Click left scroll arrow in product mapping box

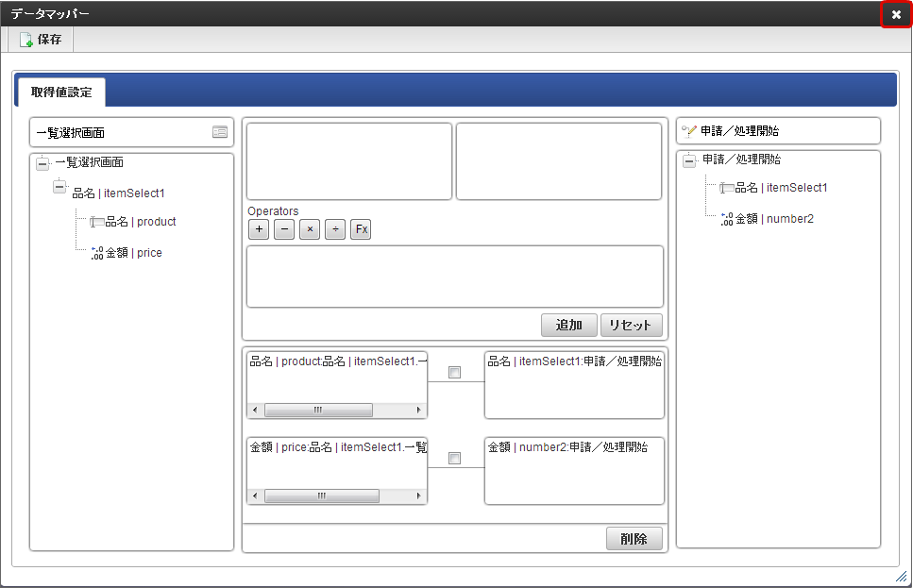255,410
